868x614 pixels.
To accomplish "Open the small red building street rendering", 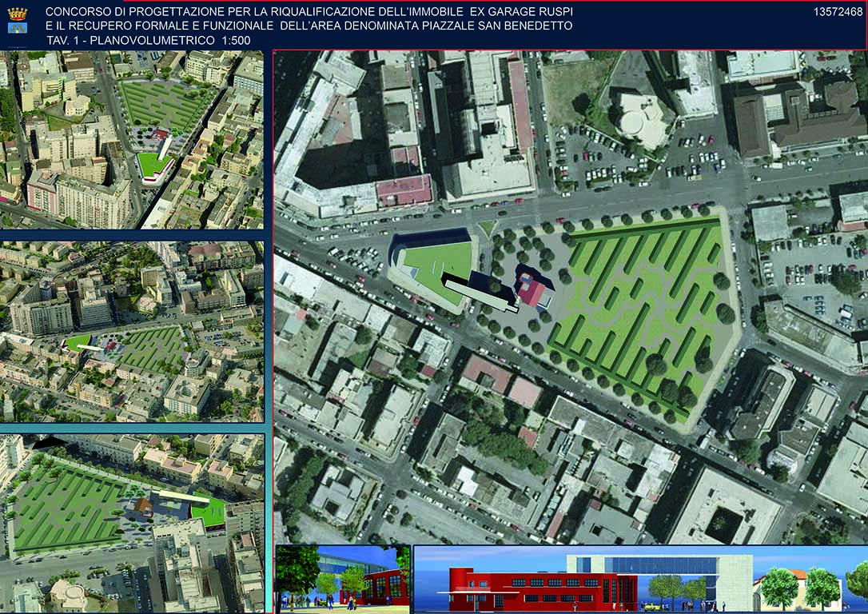I will (343, 579).
